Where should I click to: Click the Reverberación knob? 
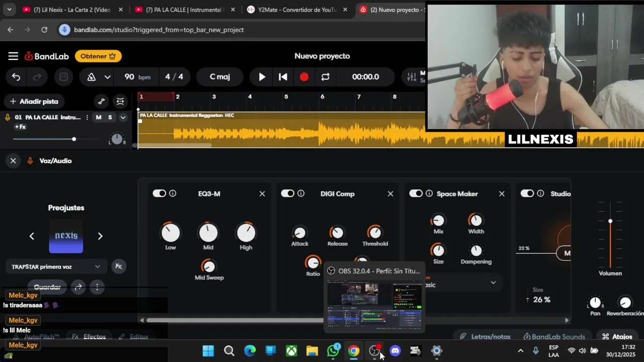tap(625, 302)
